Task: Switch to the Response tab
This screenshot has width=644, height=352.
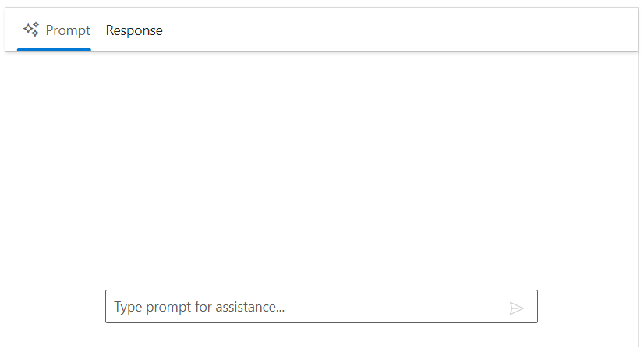Action: [134, 30]
